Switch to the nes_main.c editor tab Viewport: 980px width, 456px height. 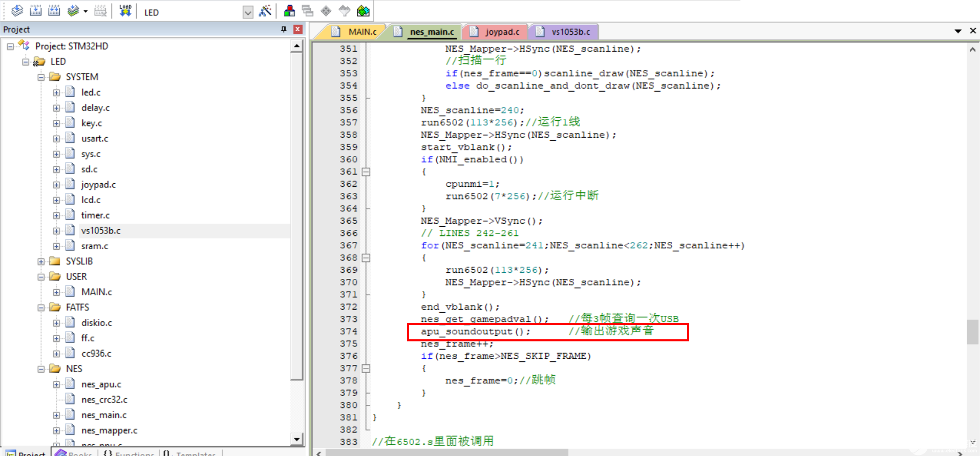tap(432, 32)
